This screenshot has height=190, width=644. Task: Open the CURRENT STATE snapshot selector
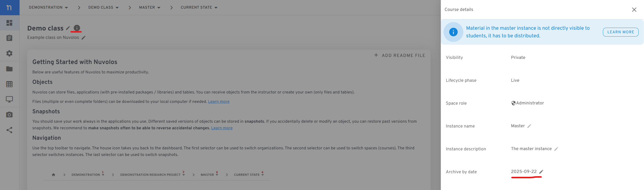click(199, 7)
